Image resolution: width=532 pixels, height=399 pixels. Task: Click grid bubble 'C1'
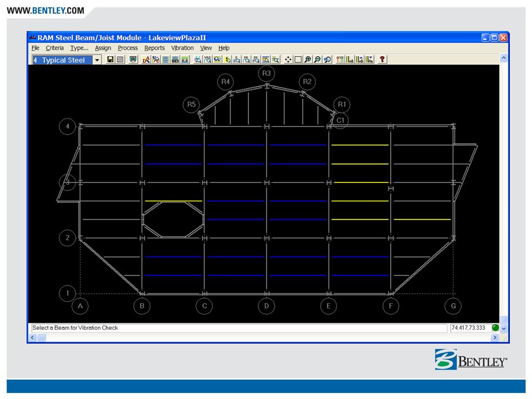tap(340, 120)
